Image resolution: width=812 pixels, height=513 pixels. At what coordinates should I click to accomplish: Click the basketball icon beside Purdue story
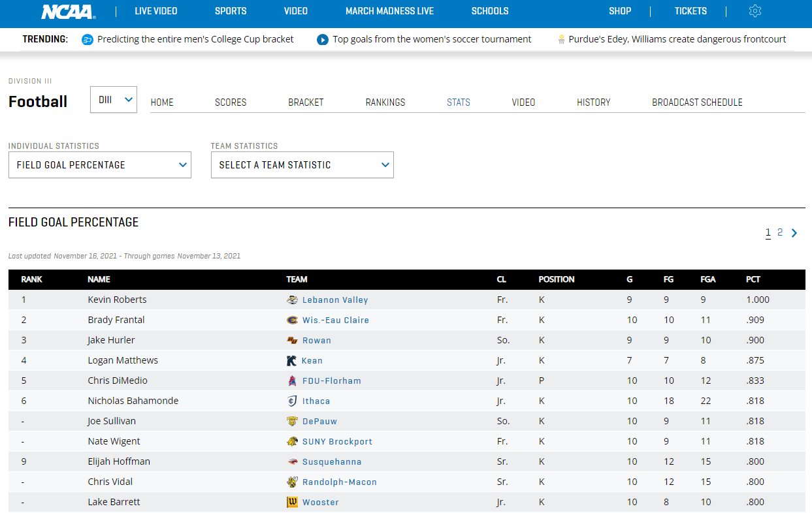click(562, 40)
